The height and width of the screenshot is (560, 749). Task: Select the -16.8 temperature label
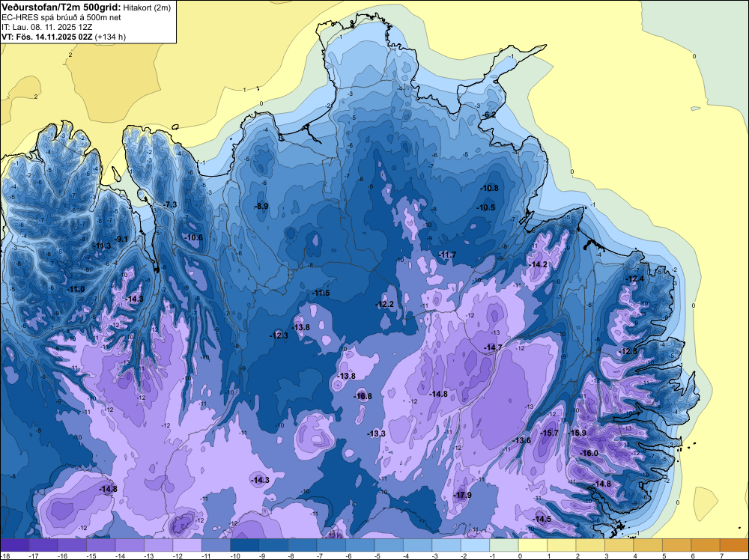tap(363, 396)
